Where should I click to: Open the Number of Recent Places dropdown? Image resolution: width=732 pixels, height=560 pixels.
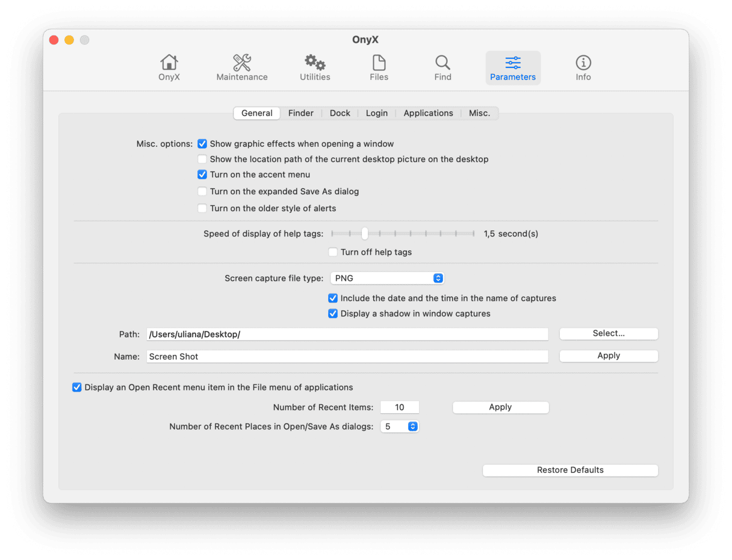[399, 426]
